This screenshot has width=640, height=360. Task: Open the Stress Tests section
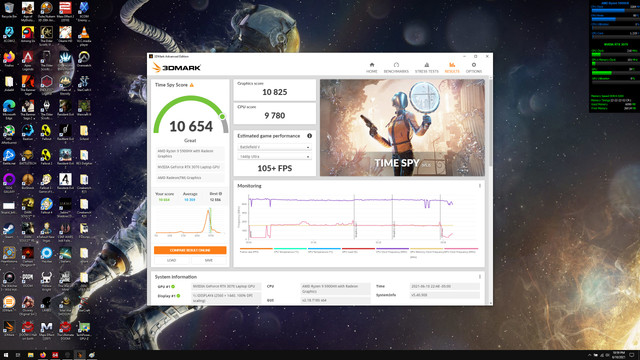point(427,68)
